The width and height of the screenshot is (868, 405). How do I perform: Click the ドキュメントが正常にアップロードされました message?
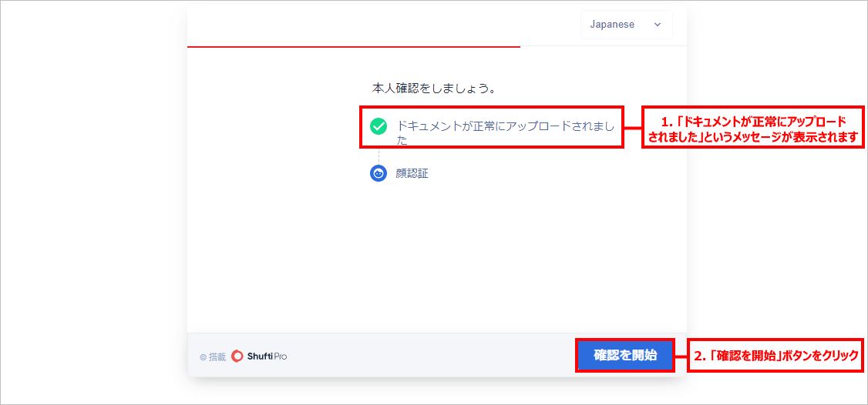click(506, 132)
